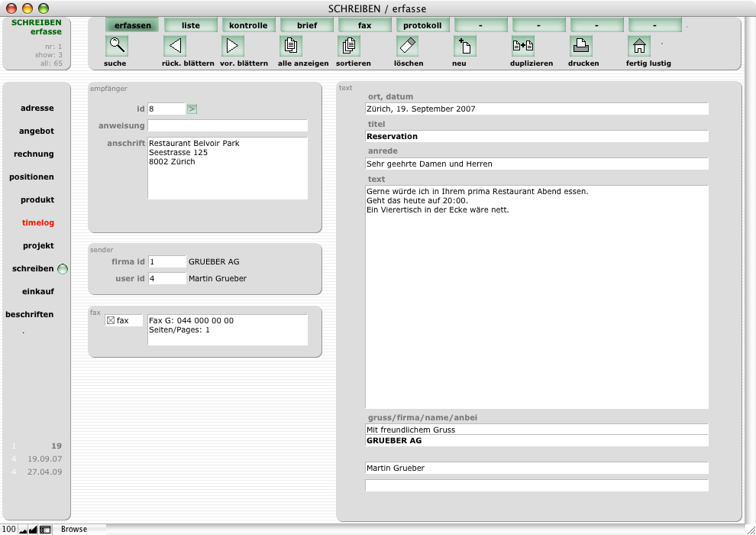
Task: Duplicate record with duplizieren icon
Action: (523, 46)
